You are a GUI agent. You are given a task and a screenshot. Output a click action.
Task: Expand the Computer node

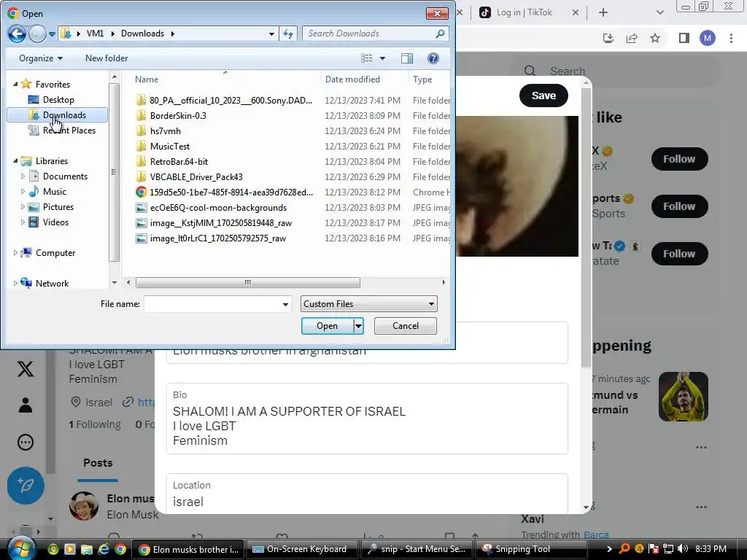pos(15,253)
